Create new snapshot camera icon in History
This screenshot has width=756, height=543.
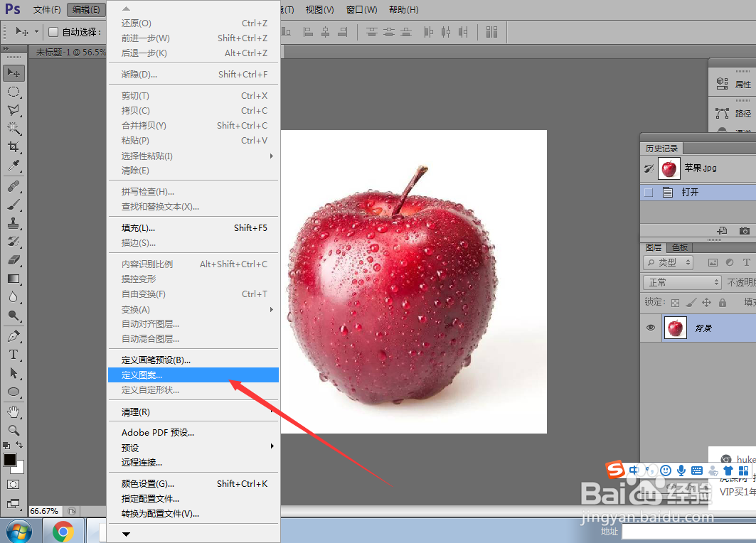click(x=745, y=231)
